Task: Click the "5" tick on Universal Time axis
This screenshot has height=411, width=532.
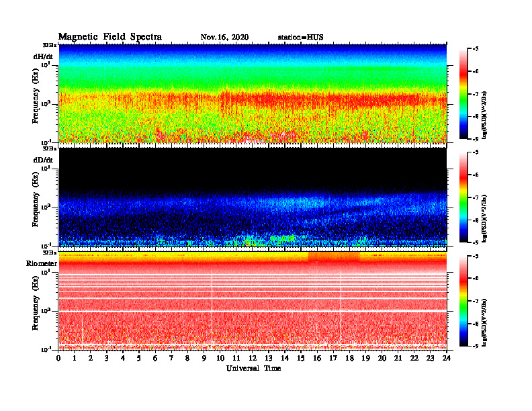Action: [x=139, y=359]
